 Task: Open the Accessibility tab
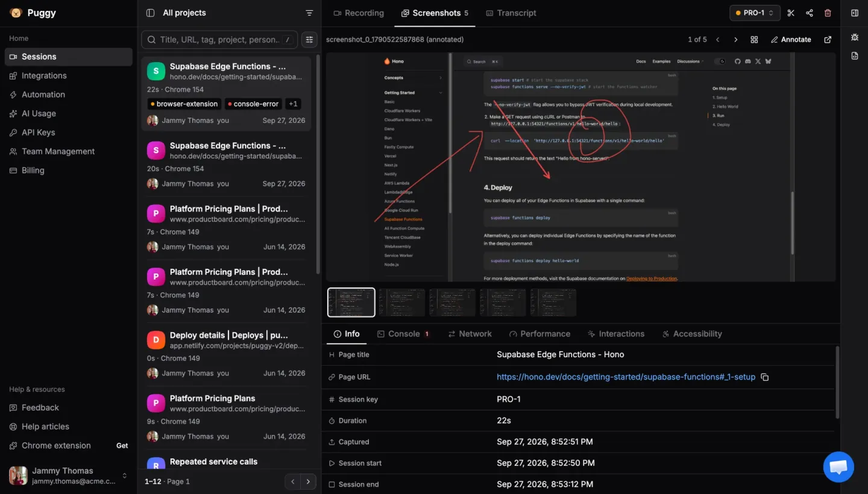pos(691,334)
